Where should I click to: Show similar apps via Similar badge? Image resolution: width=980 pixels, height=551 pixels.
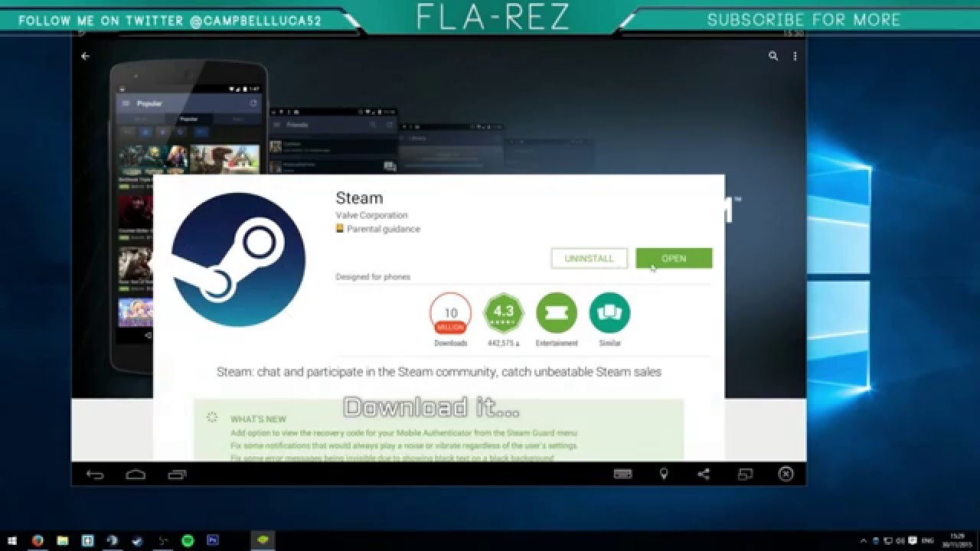click(x=609, y=319)
